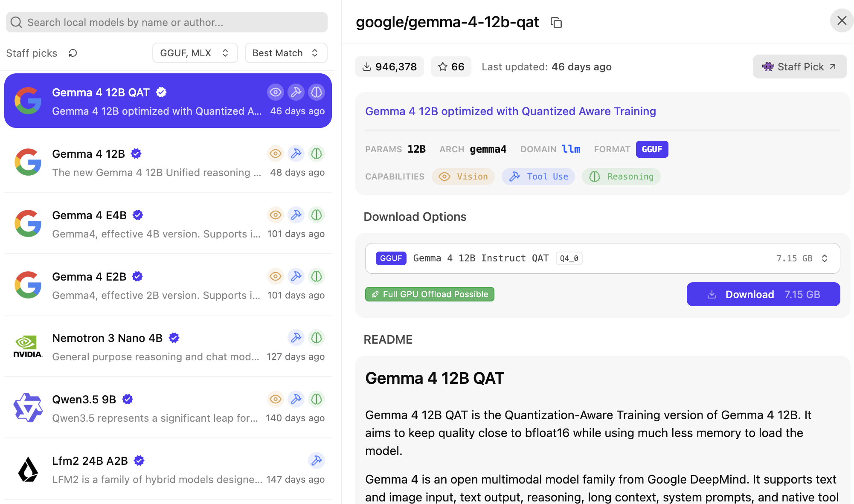This screenshot has height=504, width=854.
Task: Click the Google logo of Gemma 4 E4B
Action: coord(28,223)
